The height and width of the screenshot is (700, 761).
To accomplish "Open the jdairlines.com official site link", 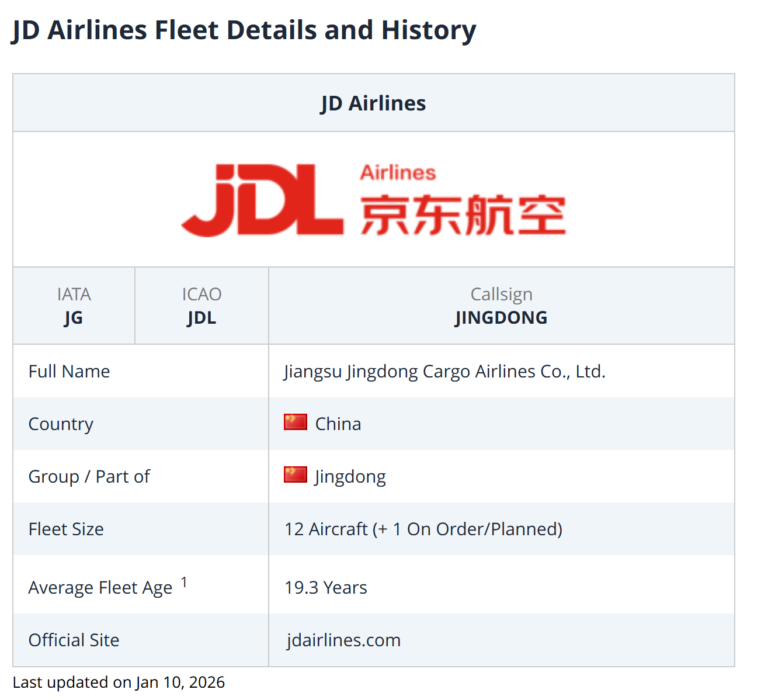I will pyautogui.click(x=343, y=640).
